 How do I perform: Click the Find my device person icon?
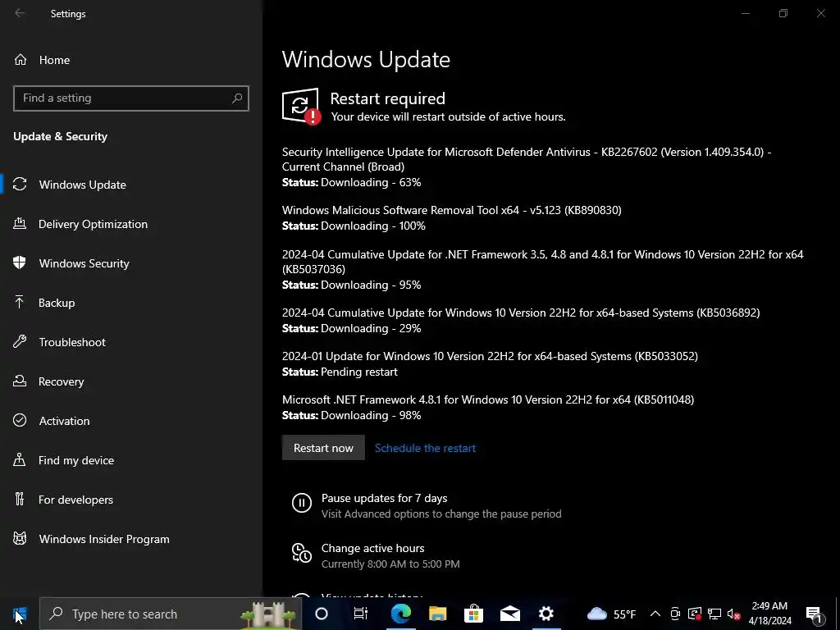click(20, 459)
